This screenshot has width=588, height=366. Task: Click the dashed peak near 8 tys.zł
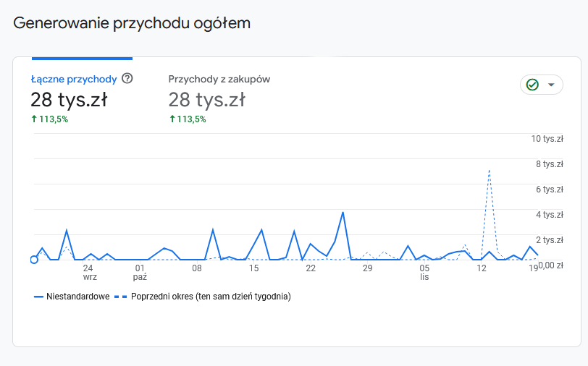[490, 171]
